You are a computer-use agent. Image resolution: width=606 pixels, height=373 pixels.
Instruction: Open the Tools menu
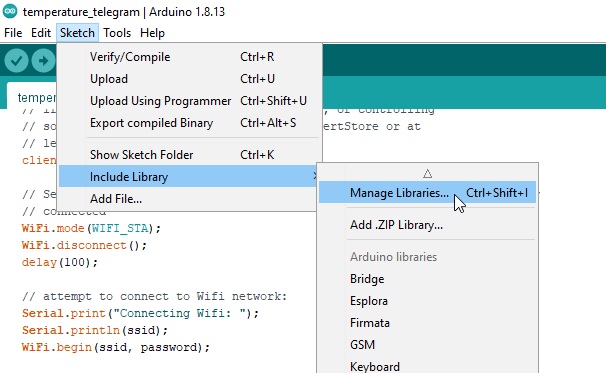point(117,33)
